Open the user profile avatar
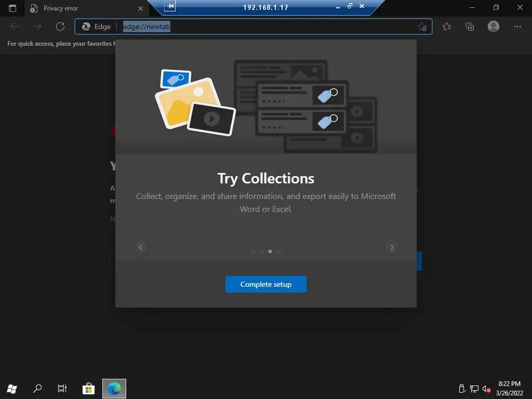This screenshot has height=399, width=532. 494,26
